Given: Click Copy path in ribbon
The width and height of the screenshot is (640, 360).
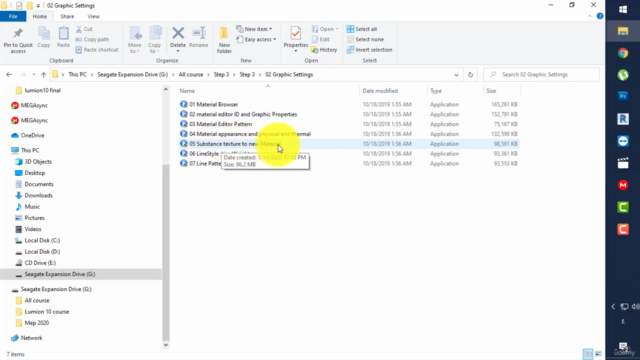Looking at the screenshot, I should click(92, 39).
